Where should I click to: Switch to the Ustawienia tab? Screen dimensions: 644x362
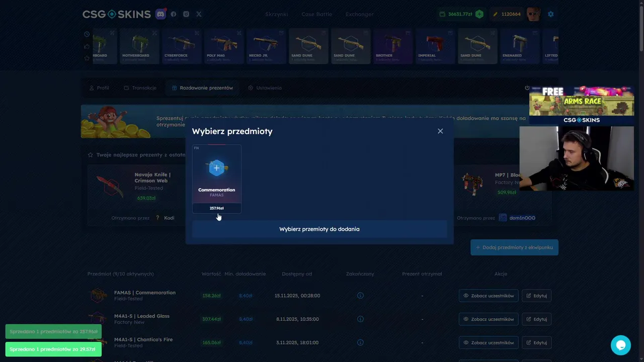265,88
